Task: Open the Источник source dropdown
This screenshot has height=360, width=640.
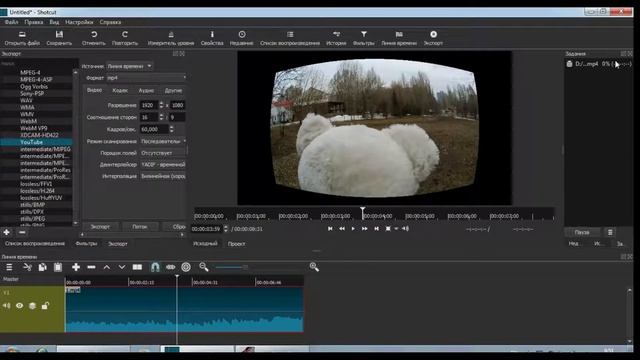Action: click(129, 66)
